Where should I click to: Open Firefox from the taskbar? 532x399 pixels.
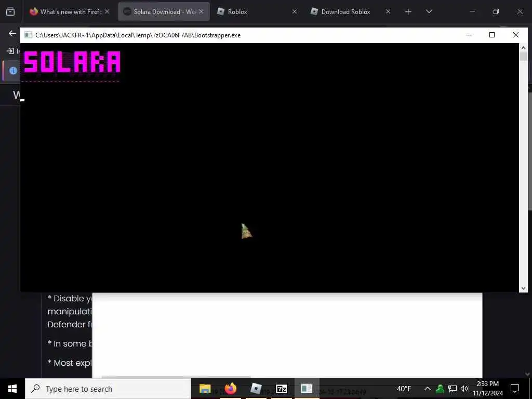(230, 389)
